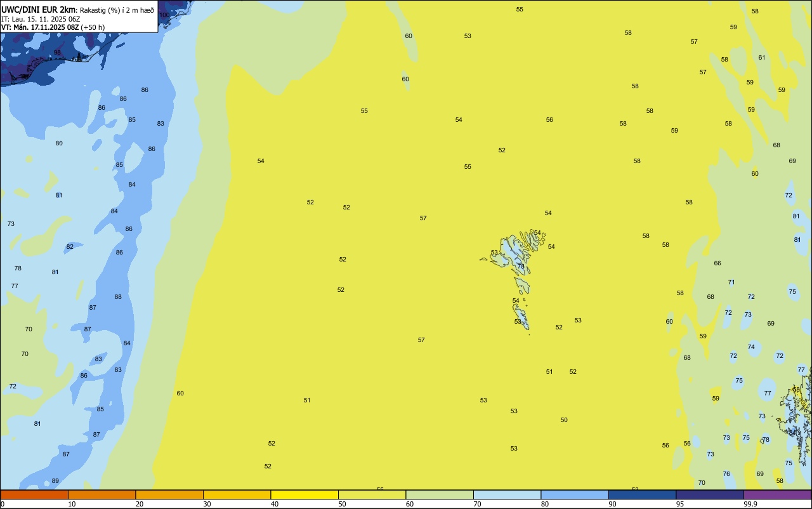Image resolution: width=812 pixels, height=509 pixels.
Task: Click the 100 humidity value on the map
Action: pyautogui.click(x=164, y=15)
